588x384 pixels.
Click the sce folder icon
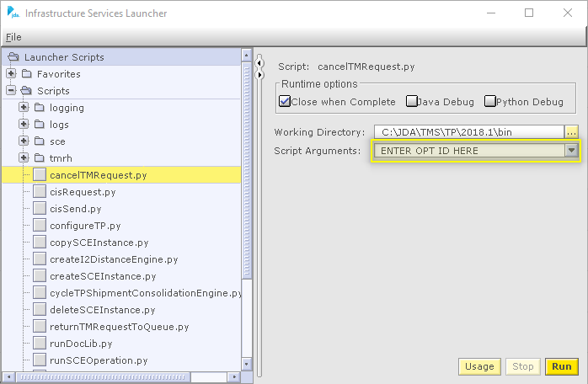[x=40, y=141]
